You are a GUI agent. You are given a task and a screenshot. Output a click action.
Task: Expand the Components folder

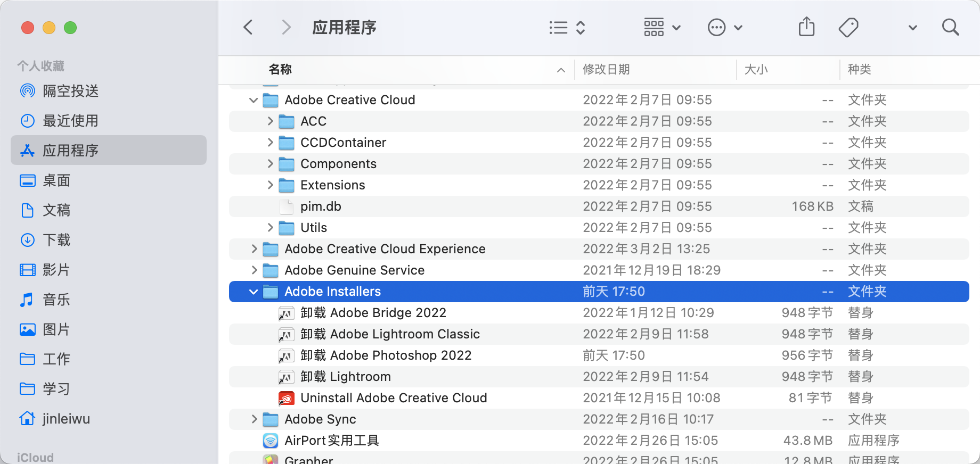point(270,164)
